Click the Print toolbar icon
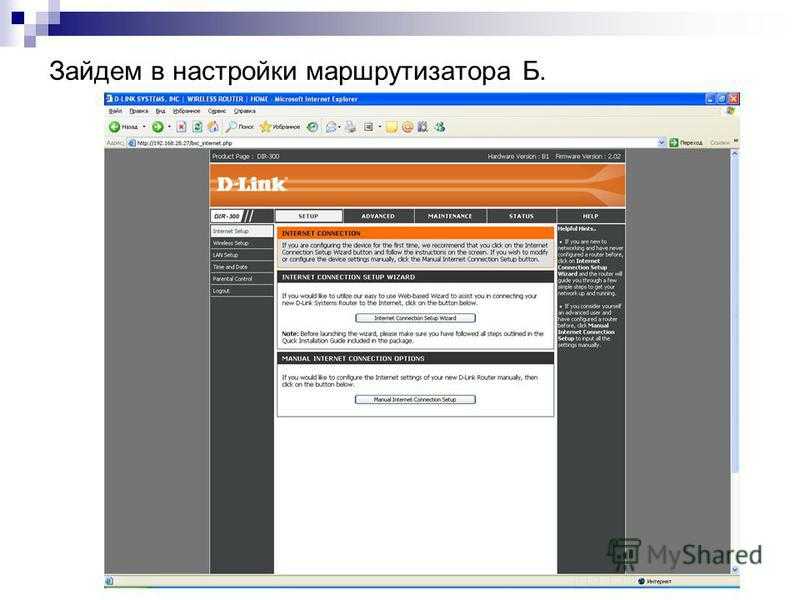 [351, 127]
